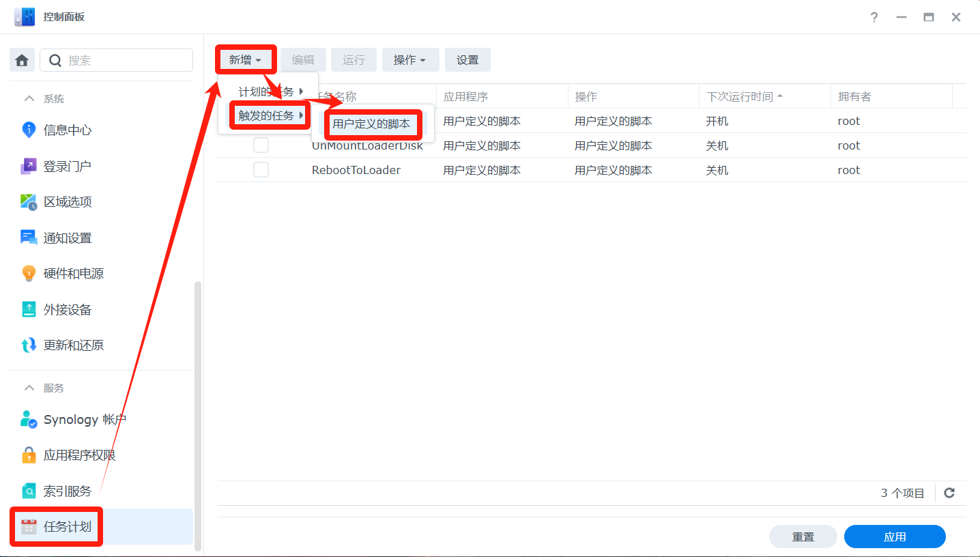
Task: Click the home icon in sidebar
Action: coord(22,60)
